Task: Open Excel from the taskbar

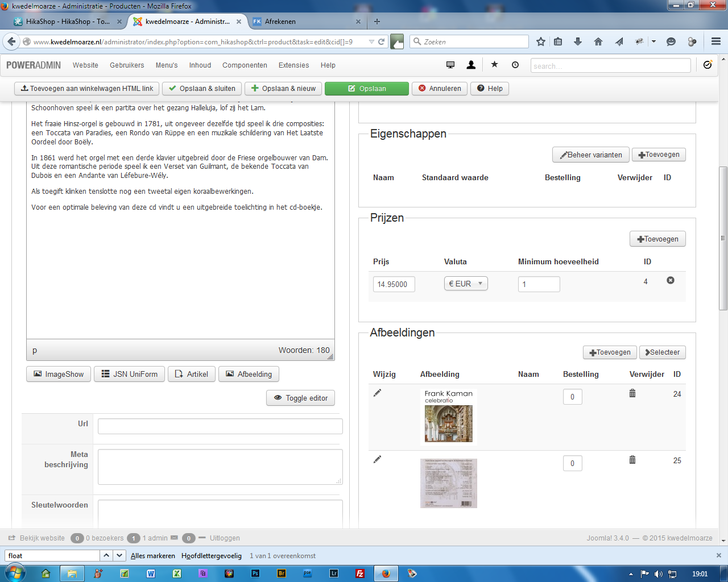Action: coord(177,573)
